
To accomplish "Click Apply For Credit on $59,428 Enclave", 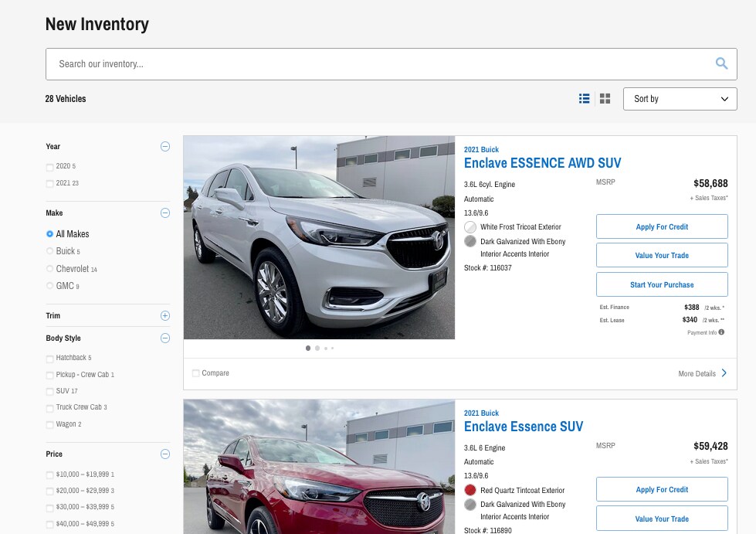I will point(662,490).
